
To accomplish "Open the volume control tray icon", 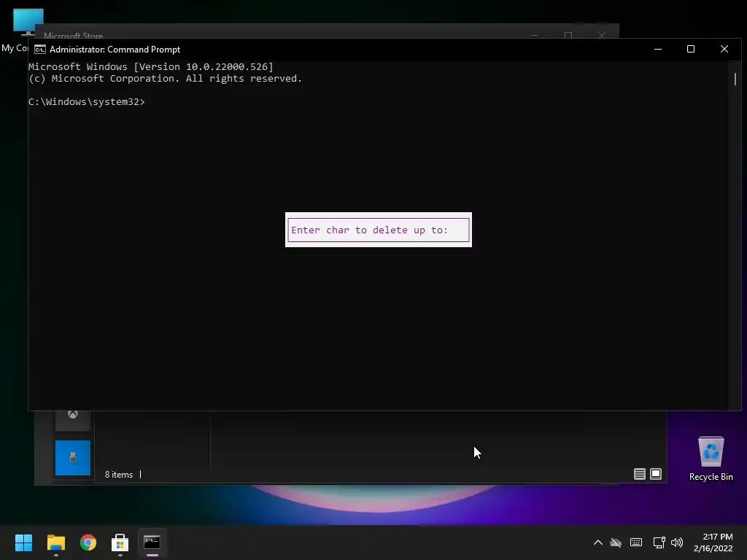I will (677, 542).
